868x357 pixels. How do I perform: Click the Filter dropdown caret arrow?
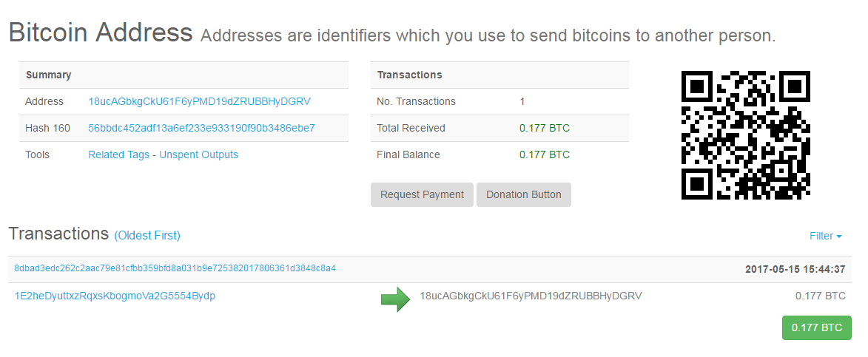(839, 237)
